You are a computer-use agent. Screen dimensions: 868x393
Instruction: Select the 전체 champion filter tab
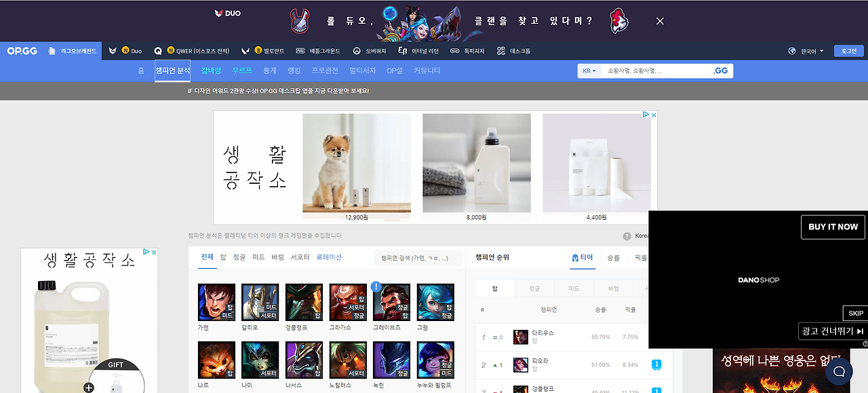pyautogui.click(x=207, y=257)
